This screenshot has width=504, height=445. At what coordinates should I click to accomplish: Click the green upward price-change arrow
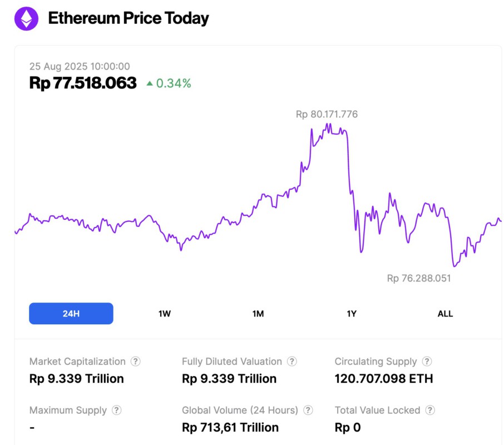pyautogui.click(x=150, y=82)
